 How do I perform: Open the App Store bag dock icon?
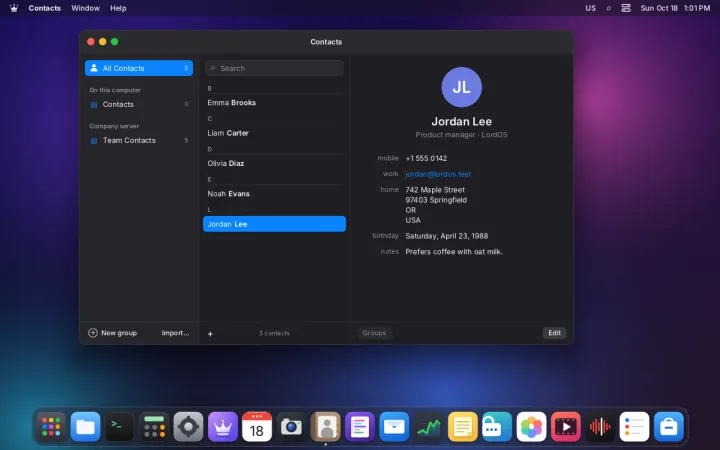[x=669, y=427]
